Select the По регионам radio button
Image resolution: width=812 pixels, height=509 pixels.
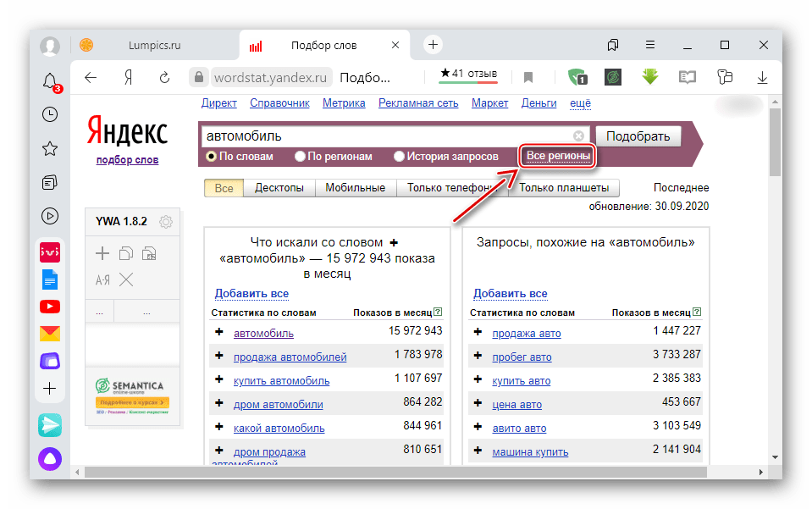299,156
